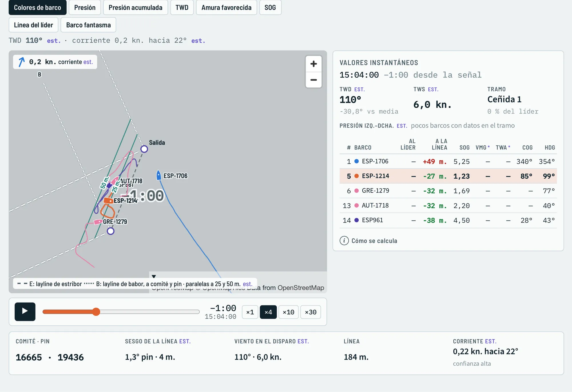This screenshot has width=572, height=392.
Task: Click the map zoom out minus icon
Action: pos(313,80)
